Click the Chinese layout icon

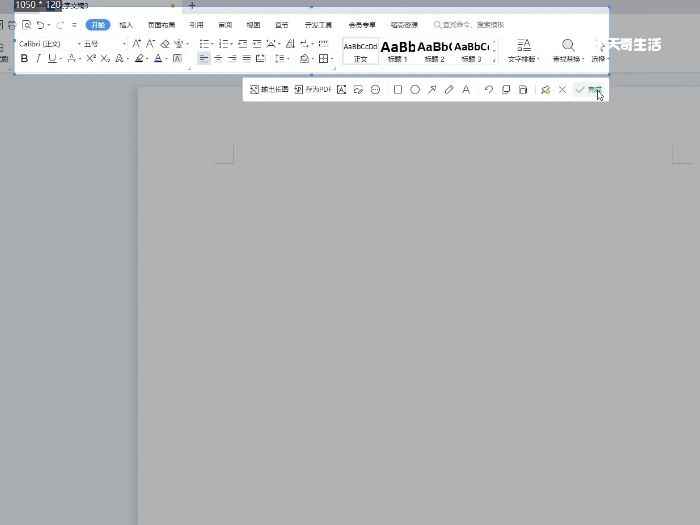pos(271,43)
